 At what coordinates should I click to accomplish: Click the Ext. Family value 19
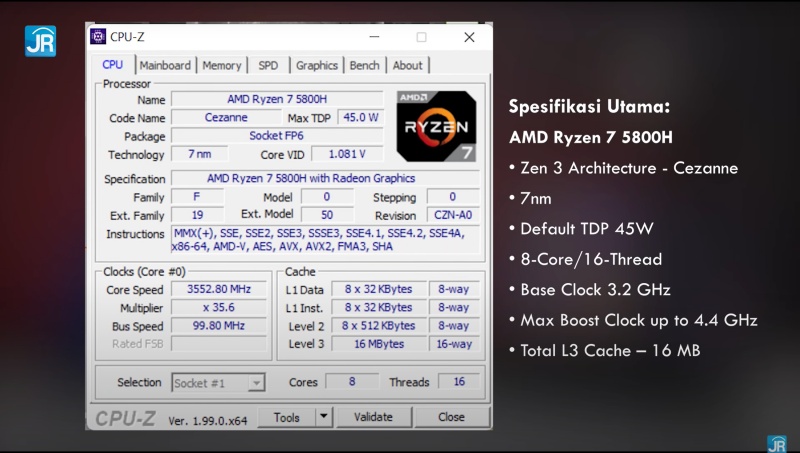click(x=197, y=215)
